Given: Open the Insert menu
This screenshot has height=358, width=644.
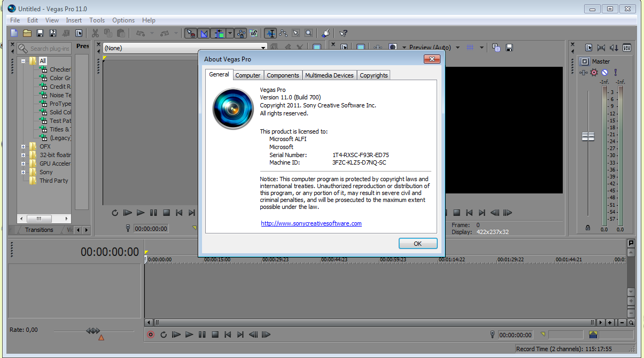Looking at the screenshot, I should [x=74, y=20].
